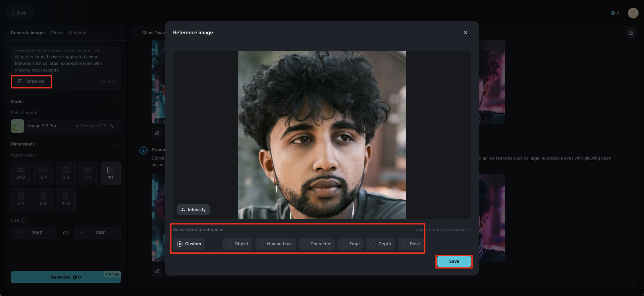Open the folder icon at top right
The image size is (644, 296).
(631, 33)
